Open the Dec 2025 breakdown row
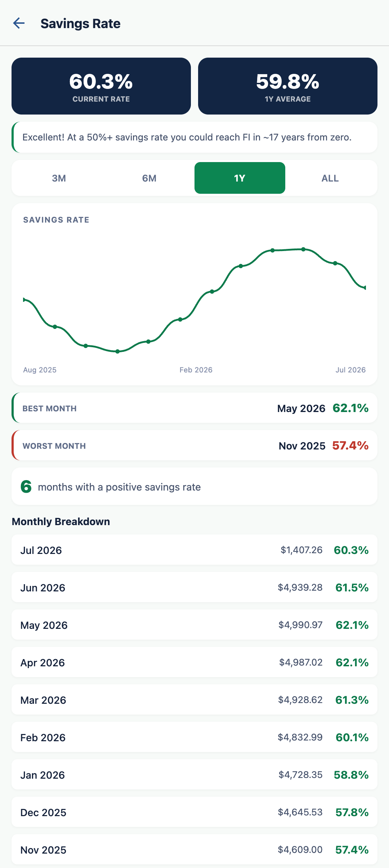The image size is (389, 868). (194, 812)
